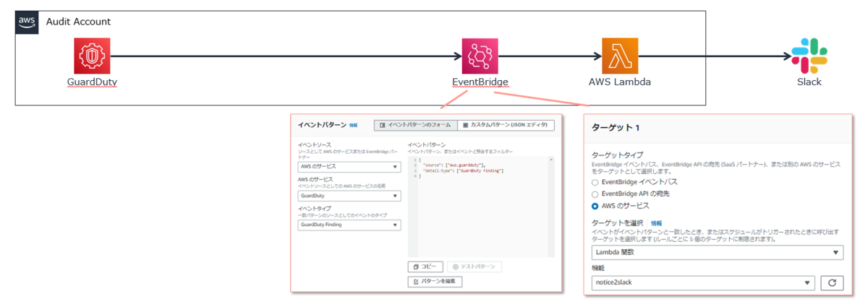
Task: Click the ターゲットタイプ section label
Action: point(616,155)
